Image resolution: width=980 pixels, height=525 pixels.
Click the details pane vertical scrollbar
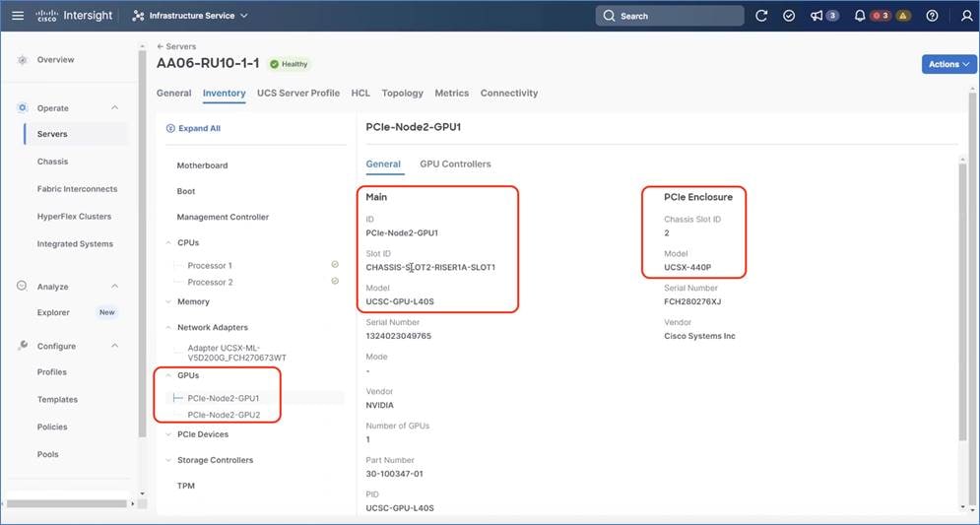click(962, 300)
